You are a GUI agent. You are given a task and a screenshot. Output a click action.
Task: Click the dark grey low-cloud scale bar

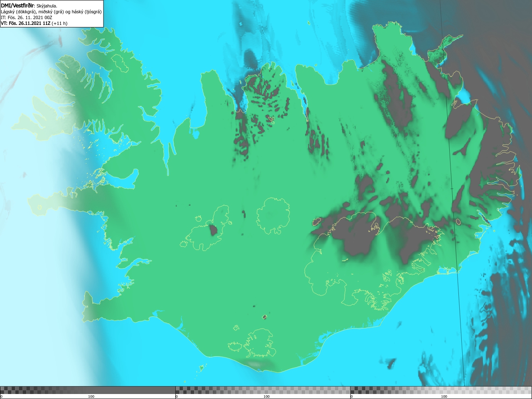coord(88,390)
